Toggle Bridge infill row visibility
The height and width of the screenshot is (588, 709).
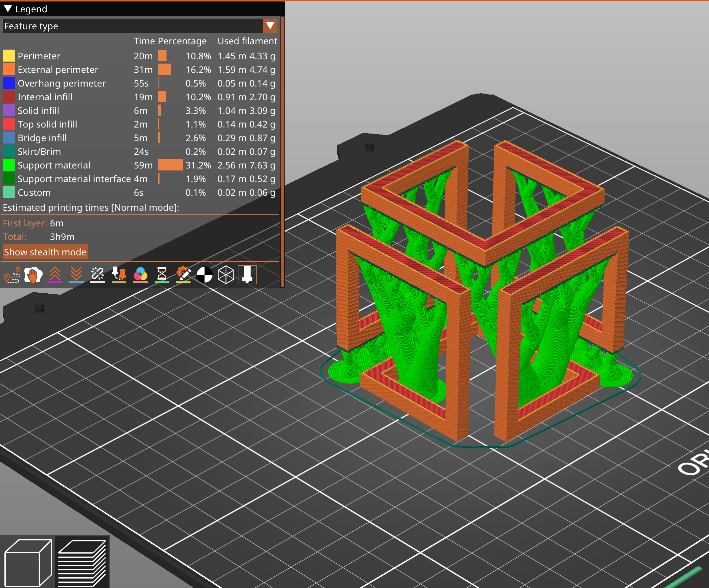(140, 138)
